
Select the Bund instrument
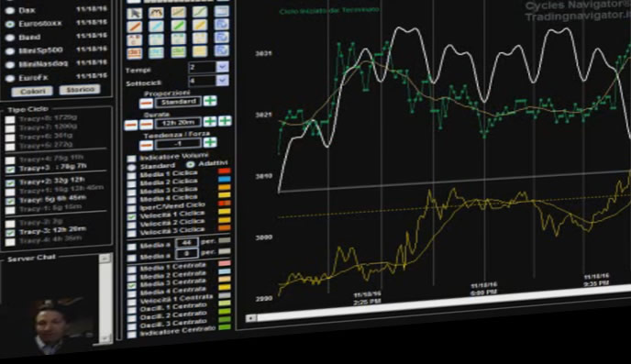(9, 38)
